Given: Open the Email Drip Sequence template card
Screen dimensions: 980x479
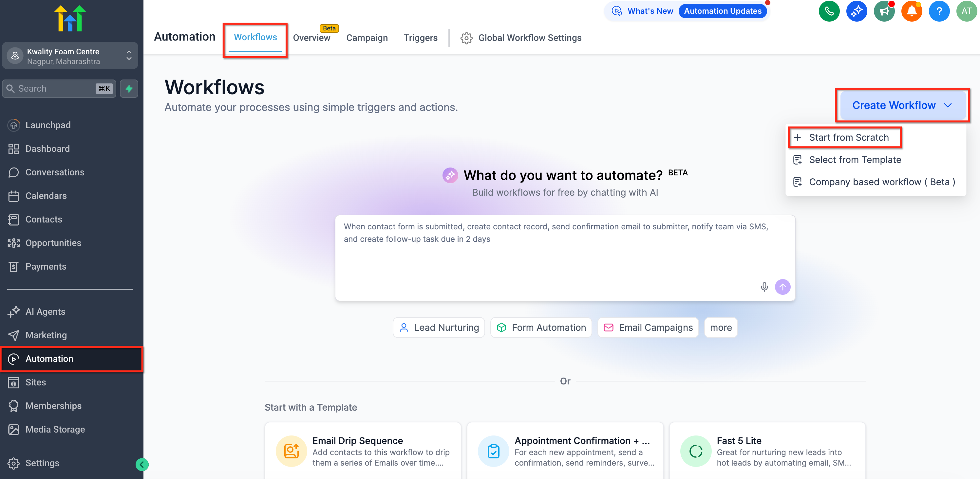Looking at the screenshot, I should tap(363, 451).
